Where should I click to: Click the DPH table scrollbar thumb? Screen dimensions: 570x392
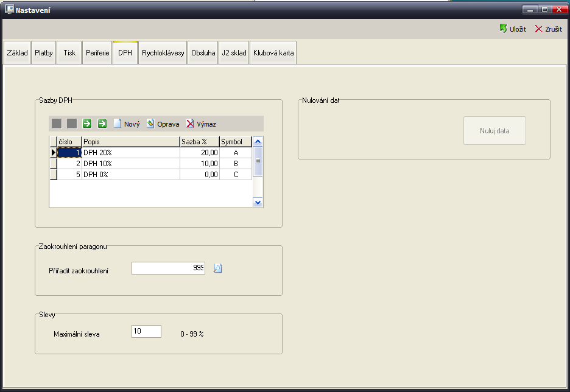click(258, 161)
